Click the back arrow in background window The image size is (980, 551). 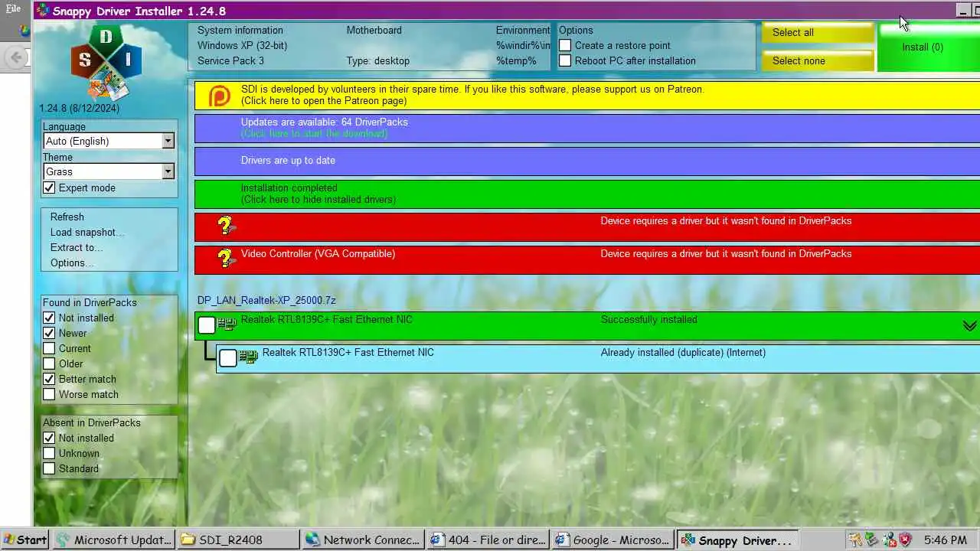click(x=16, y=57)
